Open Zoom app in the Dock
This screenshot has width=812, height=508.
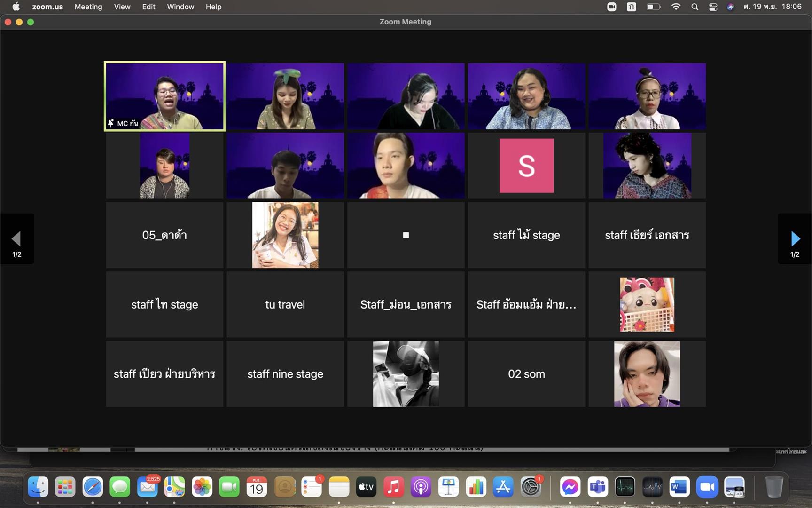click(707, 487)
